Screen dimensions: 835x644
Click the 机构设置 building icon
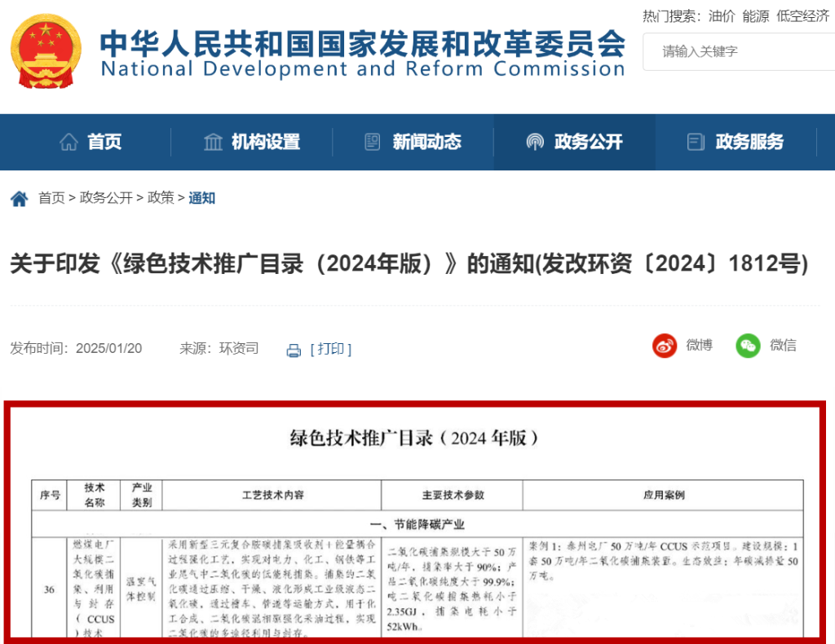213,142
